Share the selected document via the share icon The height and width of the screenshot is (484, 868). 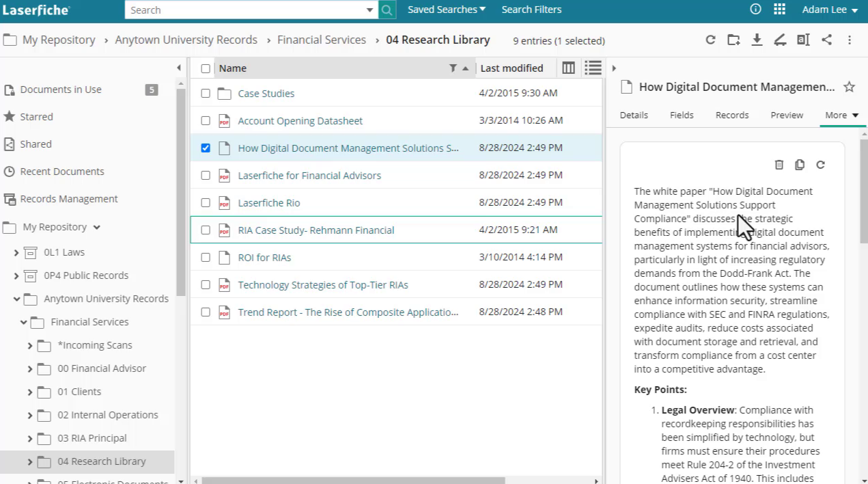coord(826,40)
